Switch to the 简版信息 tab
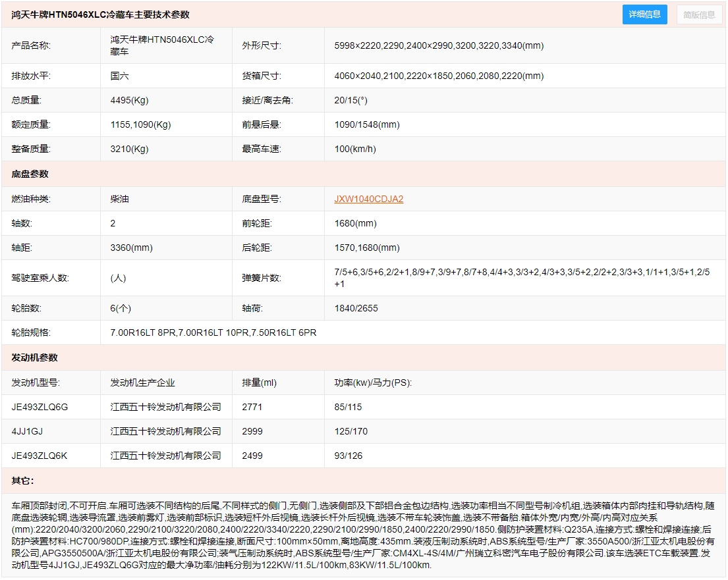Viewport: 728px width, 580px height. (x=699, y=15)
